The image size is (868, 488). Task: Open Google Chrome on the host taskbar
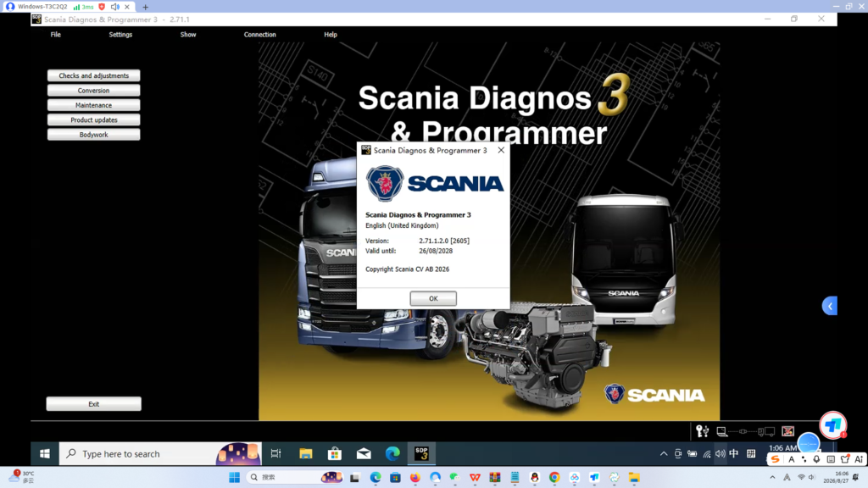tap(554, 477)
